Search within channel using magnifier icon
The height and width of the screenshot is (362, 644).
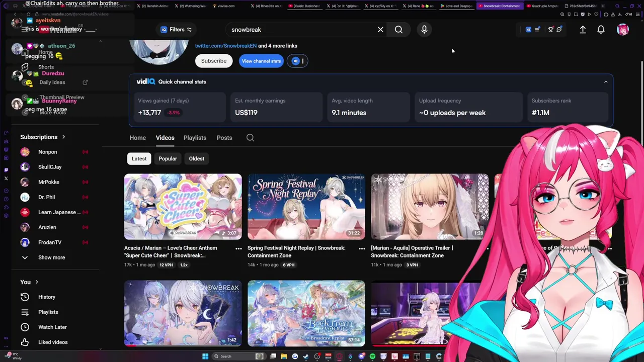(x=250, y=138)
